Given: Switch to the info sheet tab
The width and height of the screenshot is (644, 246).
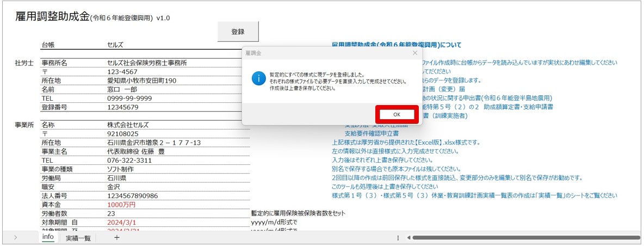Looking at the screenshot, I should pyautogui.click(x=48, y=237).
